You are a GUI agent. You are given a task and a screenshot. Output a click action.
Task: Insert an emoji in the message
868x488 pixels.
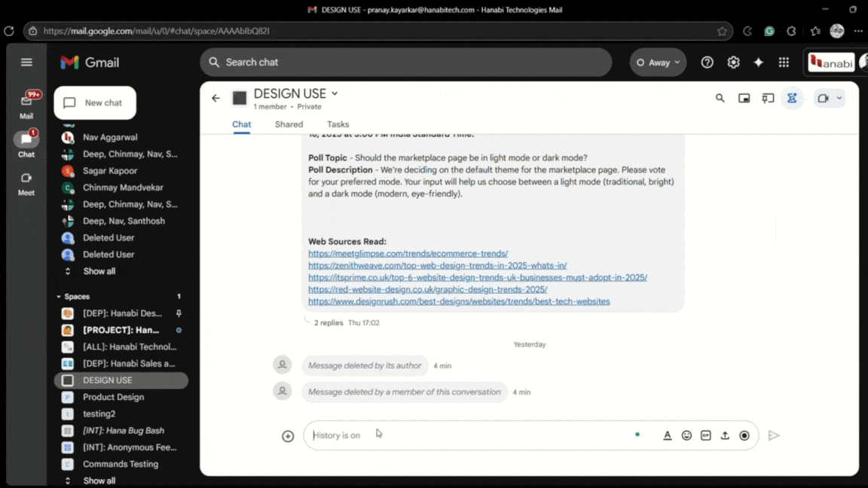coord(686,435)
